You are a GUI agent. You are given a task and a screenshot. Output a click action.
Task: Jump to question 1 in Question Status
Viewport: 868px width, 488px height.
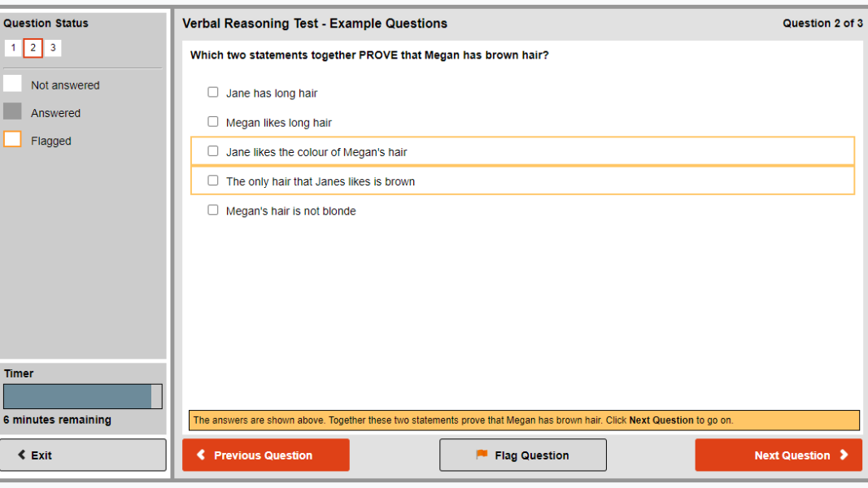point(13,47)
